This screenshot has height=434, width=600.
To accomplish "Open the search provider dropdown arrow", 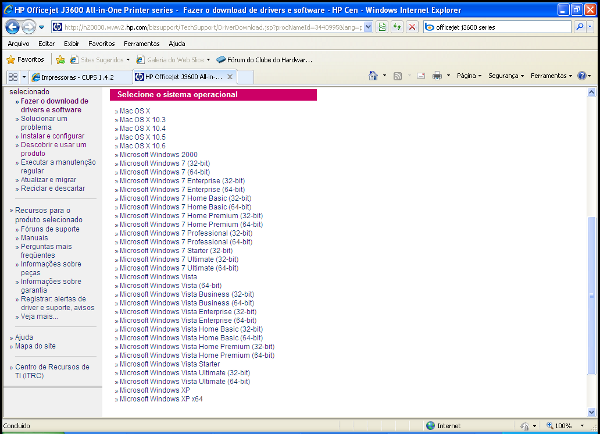I will [x=590, y=27].
